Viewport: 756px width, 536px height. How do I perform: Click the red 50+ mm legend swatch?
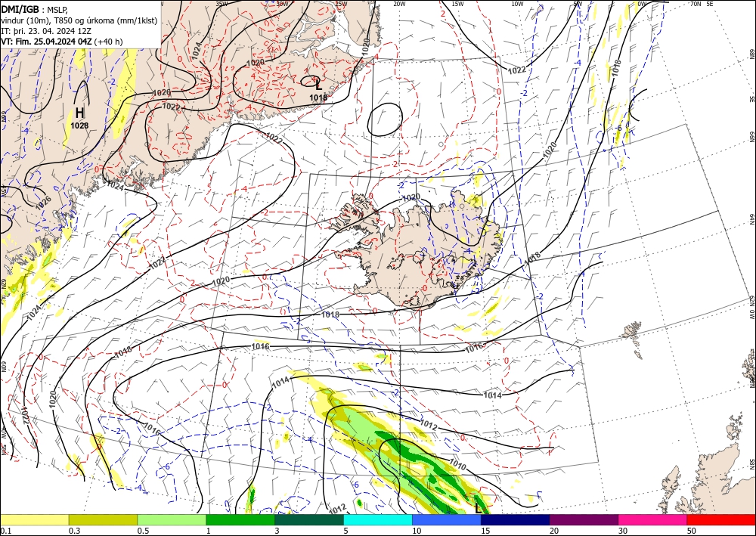point(721,519)
